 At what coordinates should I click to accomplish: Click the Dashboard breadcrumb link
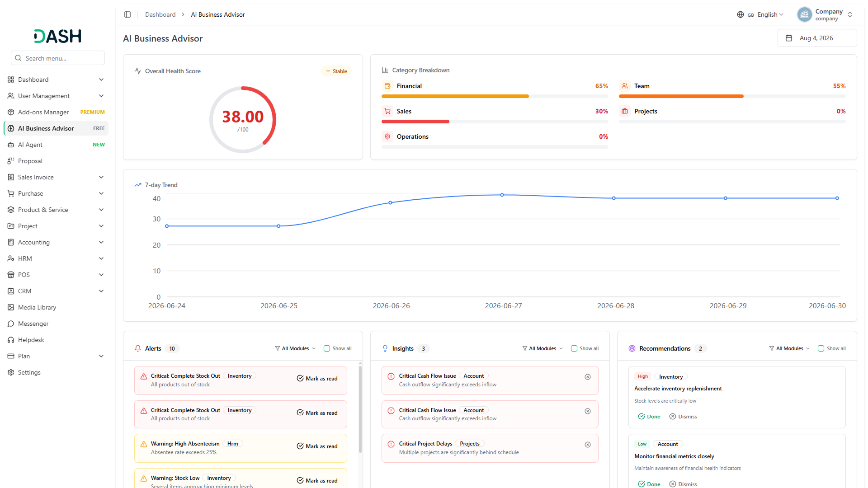[160, 14]
